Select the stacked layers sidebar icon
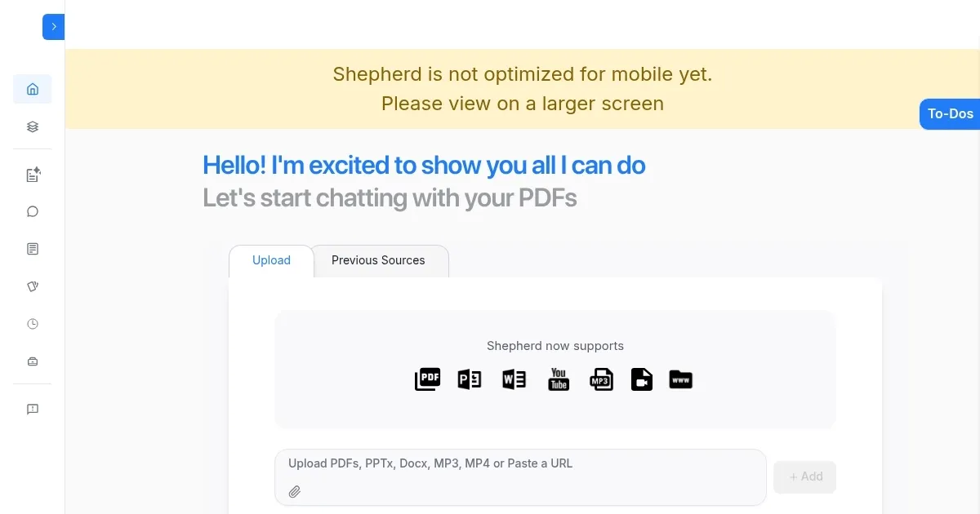 [32, 126]
